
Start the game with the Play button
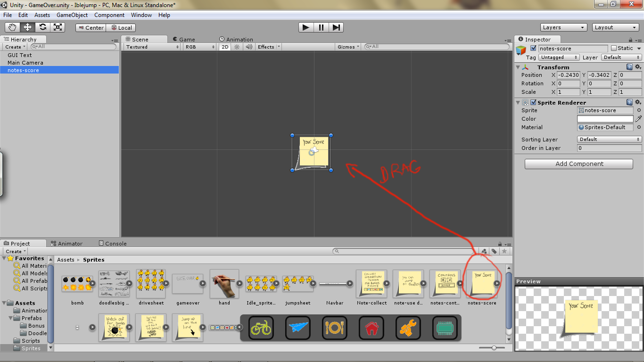pos(306,27)
